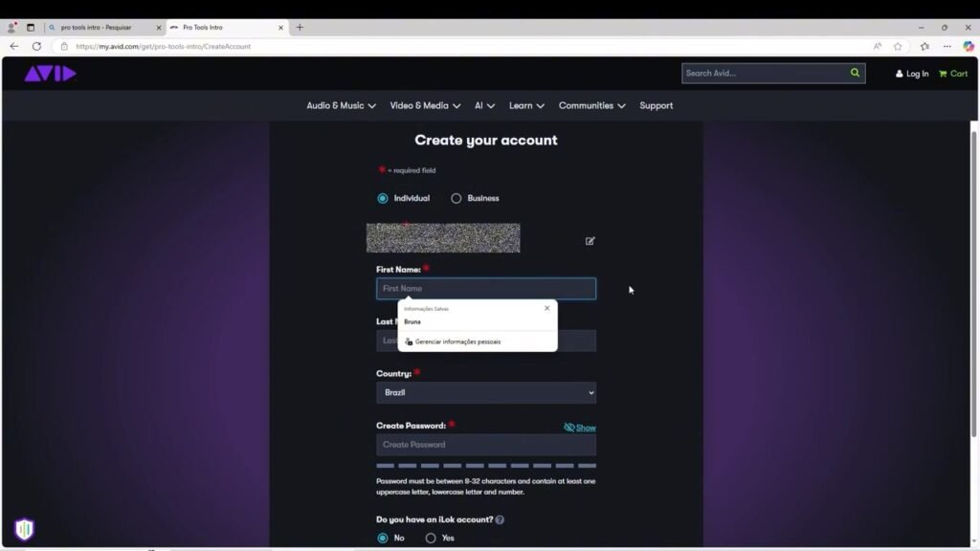
Task: Choose Yes for iLok account
Action: [x=431, y=538]
